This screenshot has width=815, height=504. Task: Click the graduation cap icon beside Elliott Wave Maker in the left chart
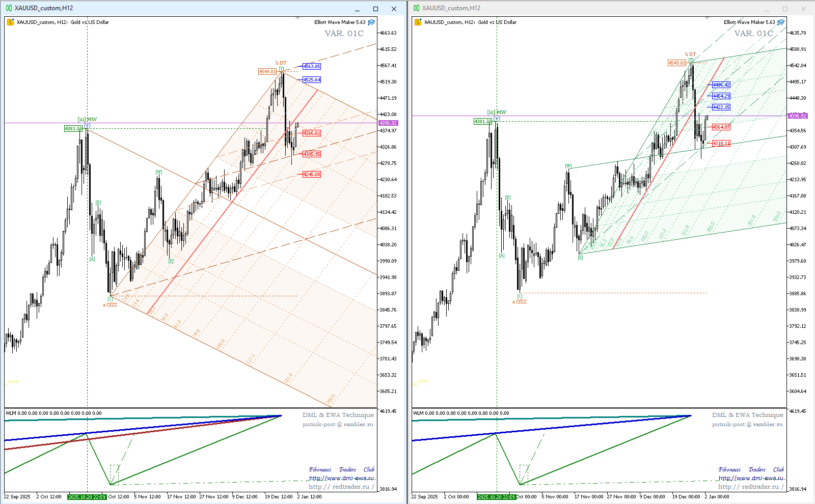point(371,22)
